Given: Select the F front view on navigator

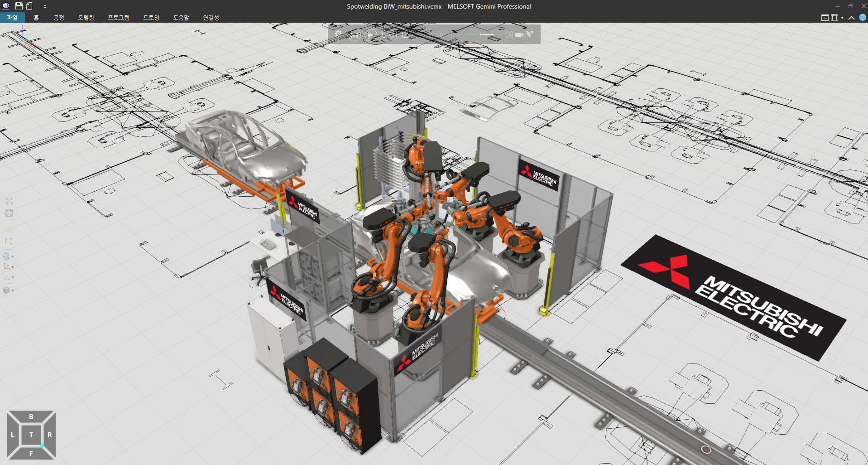Looking at the screenshot, I should click(x=31, y=453).
